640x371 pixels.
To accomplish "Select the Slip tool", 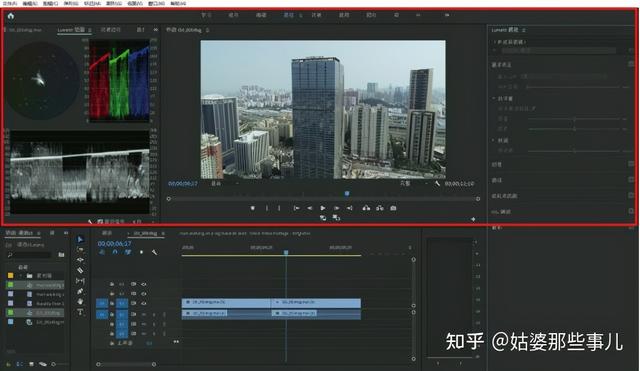I will [80, 281].
